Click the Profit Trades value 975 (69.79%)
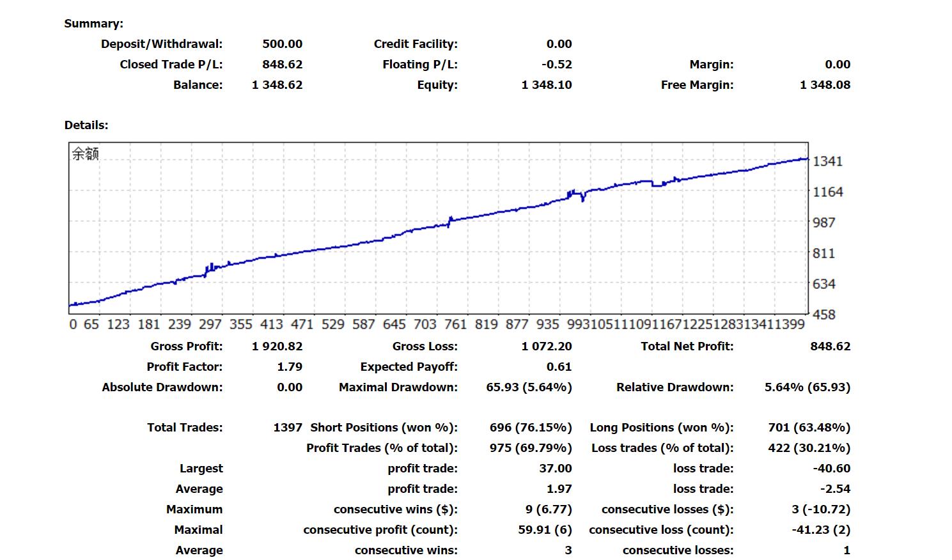 point(531,448)
